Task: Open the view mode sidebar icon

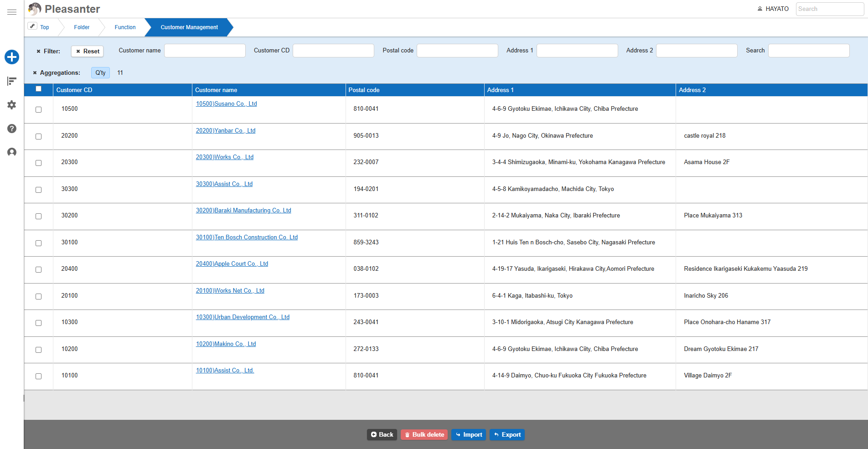Action: 12,81
